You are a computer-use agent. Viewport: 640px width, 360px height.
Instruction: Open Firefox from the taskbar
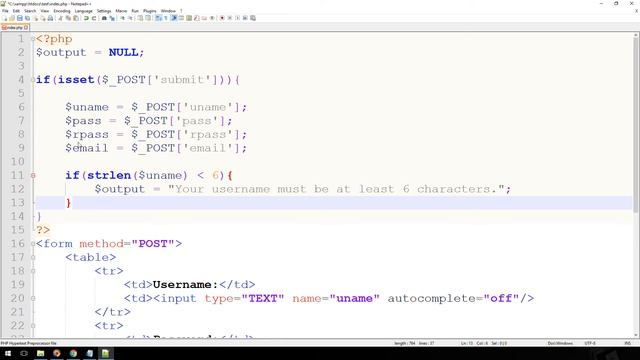57,353
